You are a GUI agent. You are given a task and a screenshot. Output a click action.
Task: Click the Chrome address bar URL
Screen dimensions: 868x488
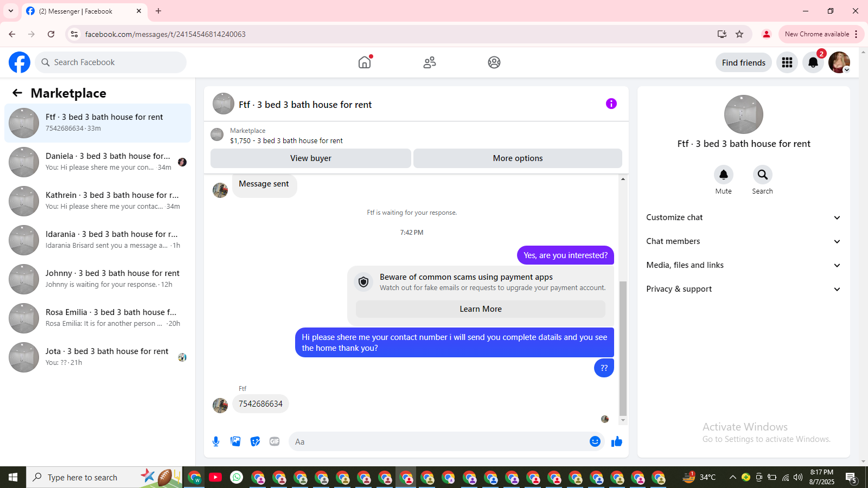pos(165,34)
